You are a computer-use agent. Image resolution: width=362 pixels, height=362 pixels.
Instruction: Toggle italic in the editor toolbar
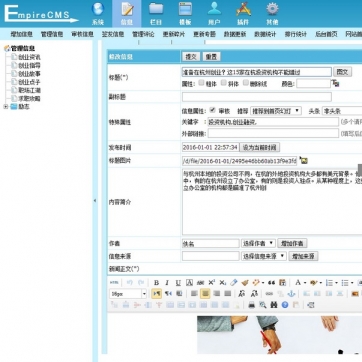(x=167, y=283)
